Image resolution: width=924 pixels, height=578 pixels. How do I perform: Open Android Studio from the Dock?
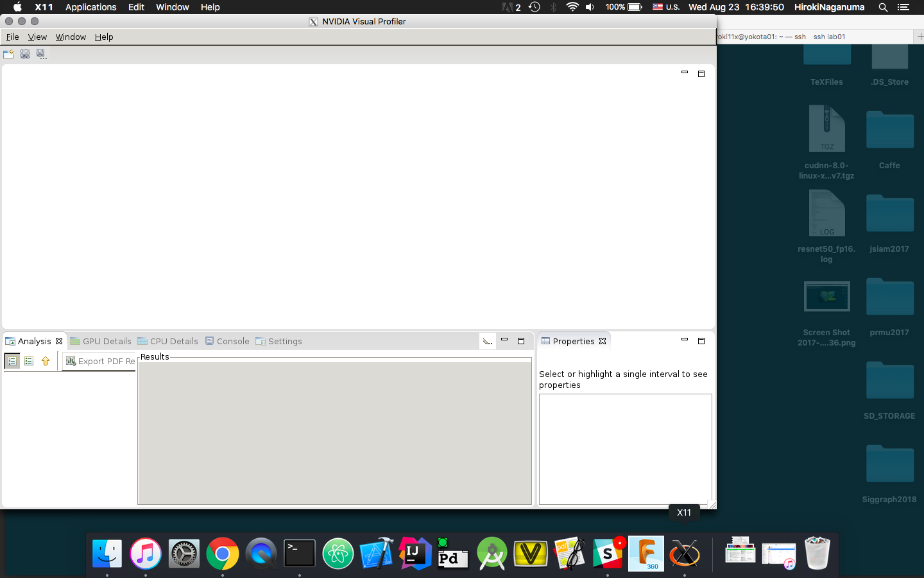point(492,553)
